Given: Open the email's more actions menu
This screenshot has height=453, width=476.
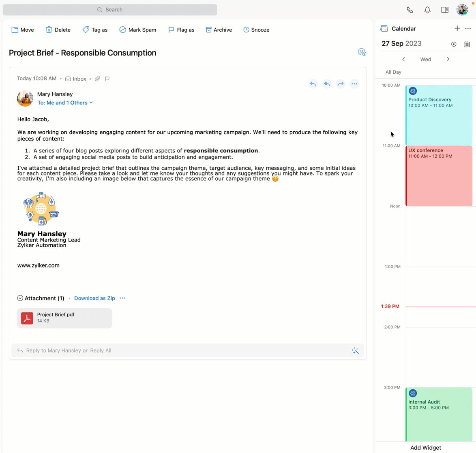Looking at the screenshot, I should (x=354, y=84).
